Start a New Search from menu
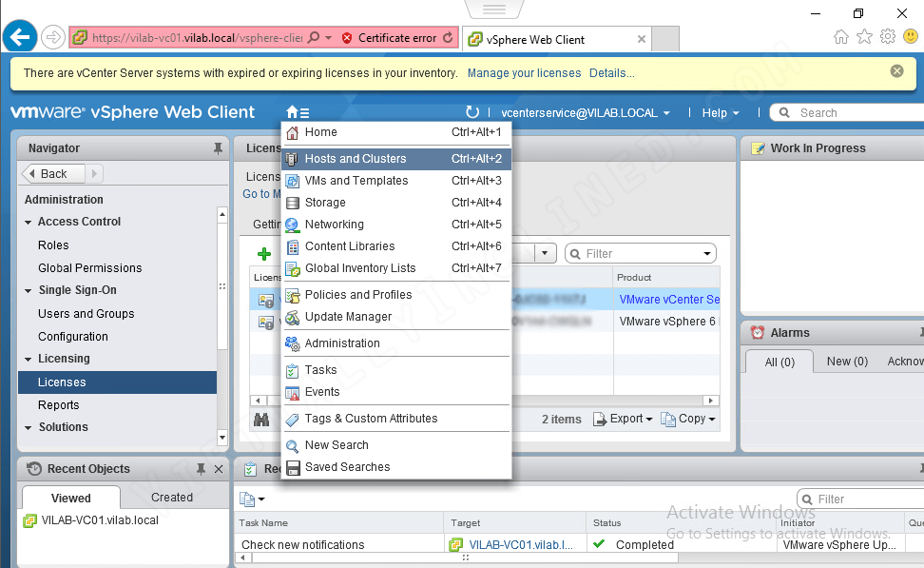Image resolution: width=924 pixels, height=568 pixels. pyautogui.click(x=396, y=444)
